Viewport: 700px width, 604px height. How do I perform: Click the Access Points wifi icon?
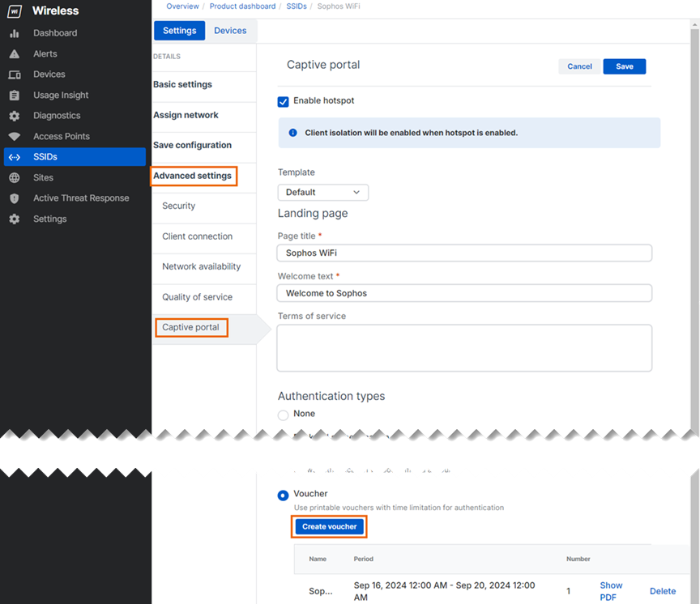tap(15, 137)
